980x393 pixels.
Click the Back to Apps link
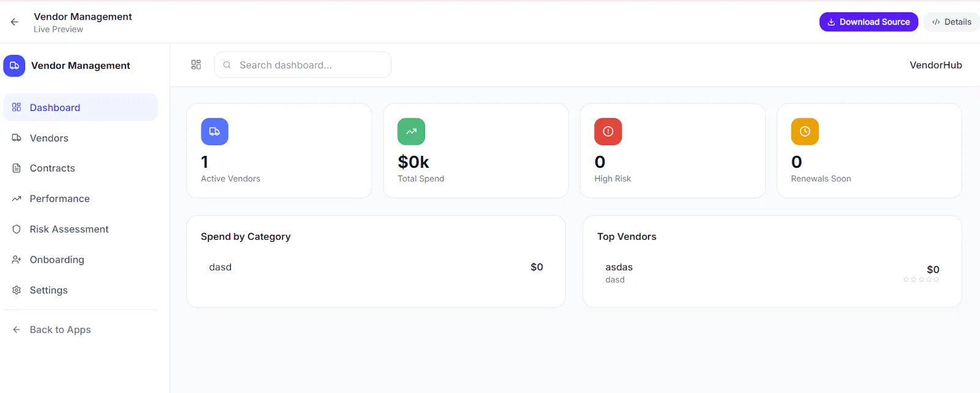pyautogui.click(x=80, y=329)
